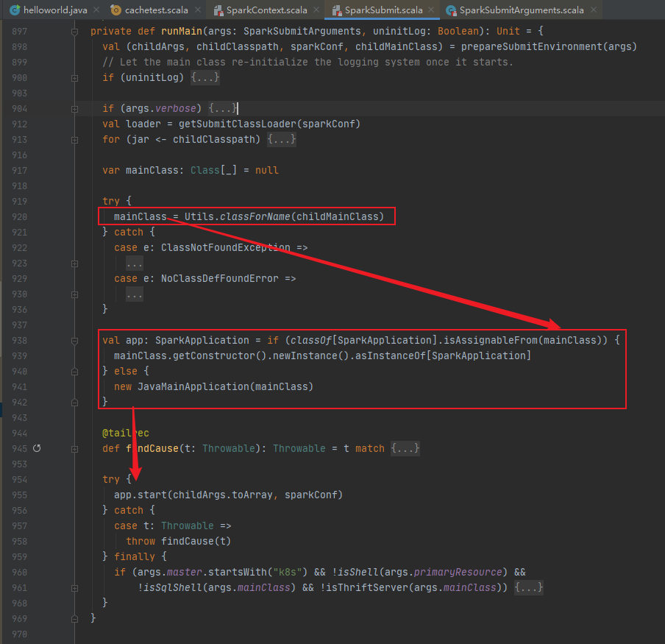Click line number 920 in gutter
Viewport: 665px width, 644px height.
tap(20, 217)
